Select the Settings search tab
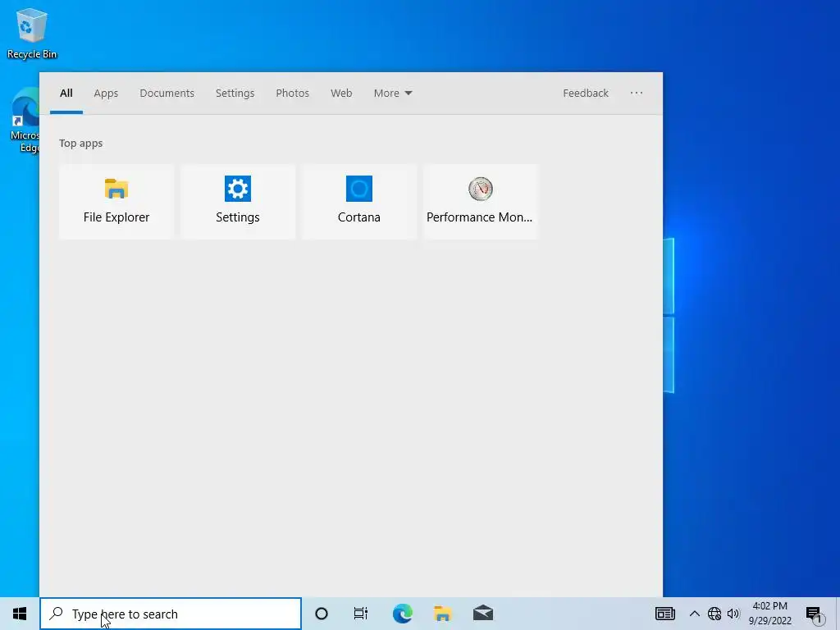Viewport: 840px width, 630px height. [x=235, y=94]
